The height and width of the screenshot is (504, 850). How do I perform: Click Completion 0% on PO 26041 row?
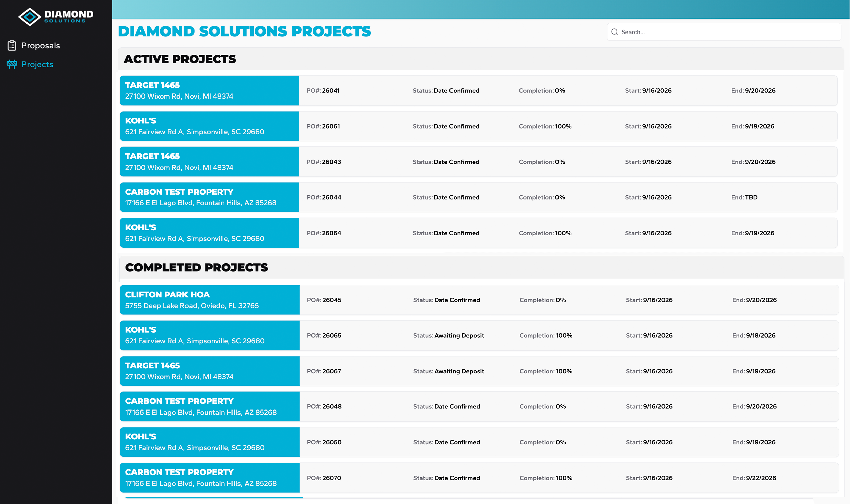[x=542, y=91]
